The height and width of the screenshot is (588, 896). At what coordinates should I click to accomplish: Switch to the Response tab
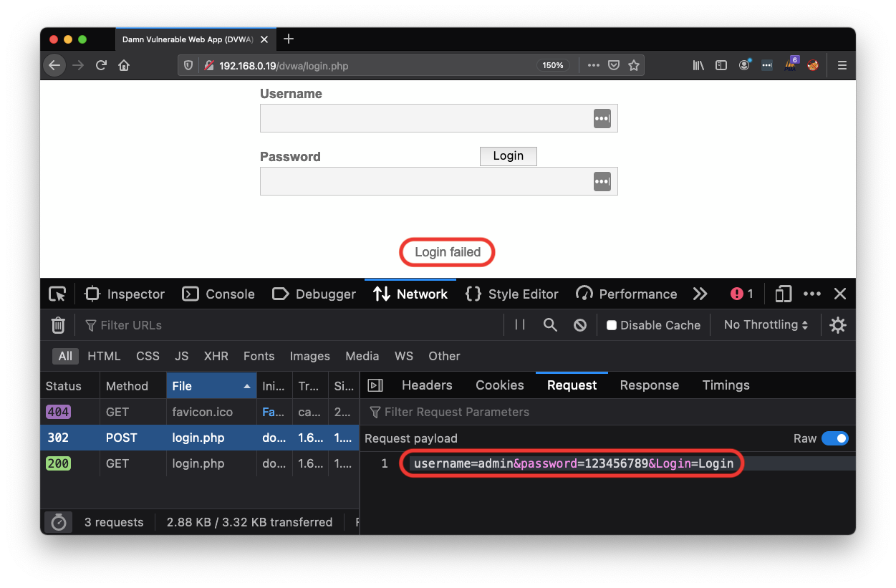[649, 385]
